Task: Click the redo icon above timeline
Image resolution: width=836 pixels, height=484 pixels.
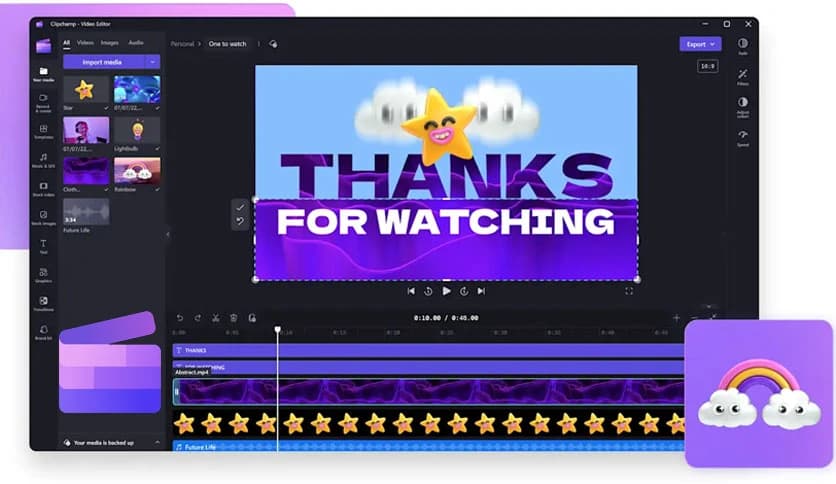Action: pos(198,318)
